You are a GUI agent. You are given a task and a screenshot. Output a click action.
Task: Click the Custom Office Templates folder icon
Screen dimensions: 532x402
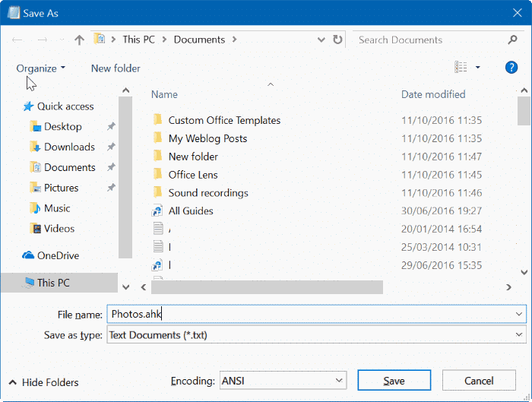point(157,120)
